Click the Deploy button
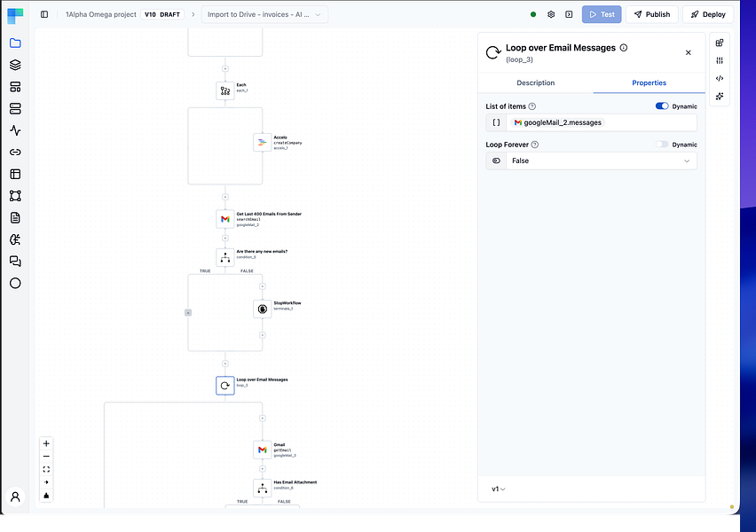This screenshot has height=532, width=756. click(708, 14)
